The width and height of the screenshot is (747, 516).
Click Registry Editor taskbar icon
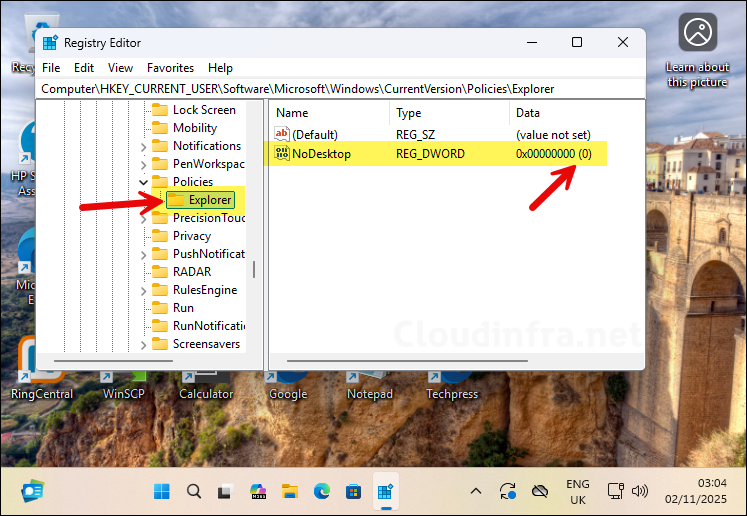(x=385, y=491)
